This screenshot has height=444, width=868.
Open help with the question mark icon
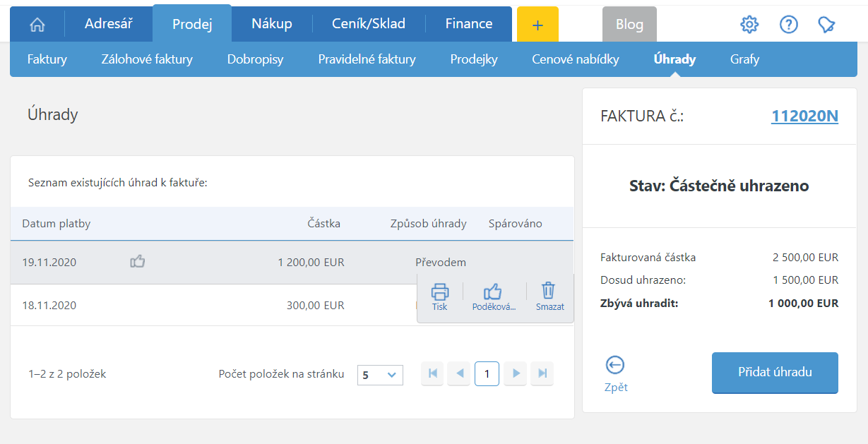(x=788, y=25)
